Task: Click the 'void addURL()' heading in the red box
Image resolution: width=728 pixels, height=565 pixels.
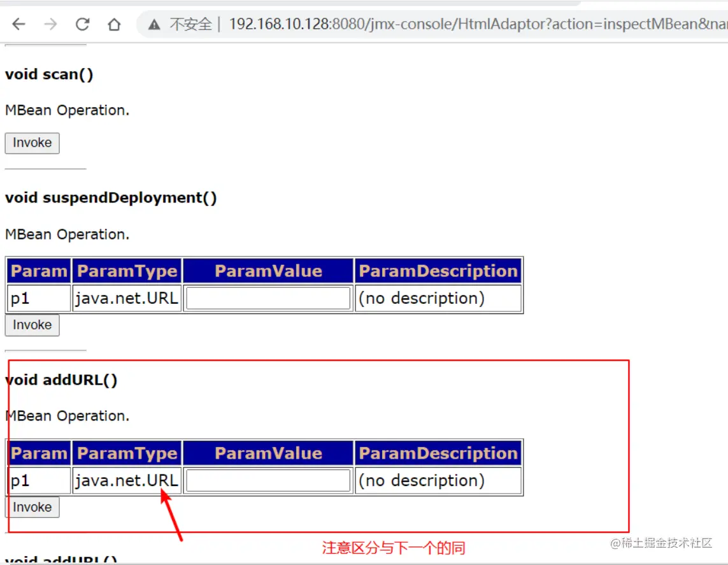Action: [x=61, y=380]
